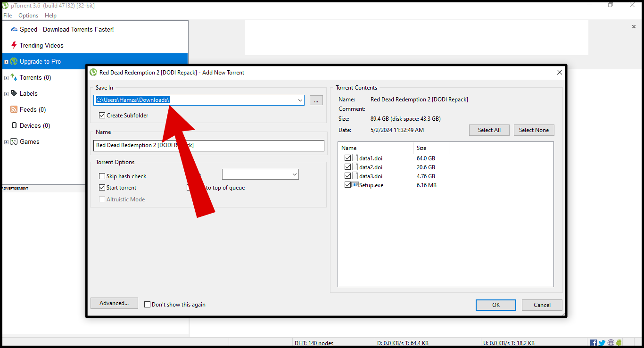The height and width of the screenshot is (348, 644).
Task: Open the File menu
Action: (x=8, y=16)
